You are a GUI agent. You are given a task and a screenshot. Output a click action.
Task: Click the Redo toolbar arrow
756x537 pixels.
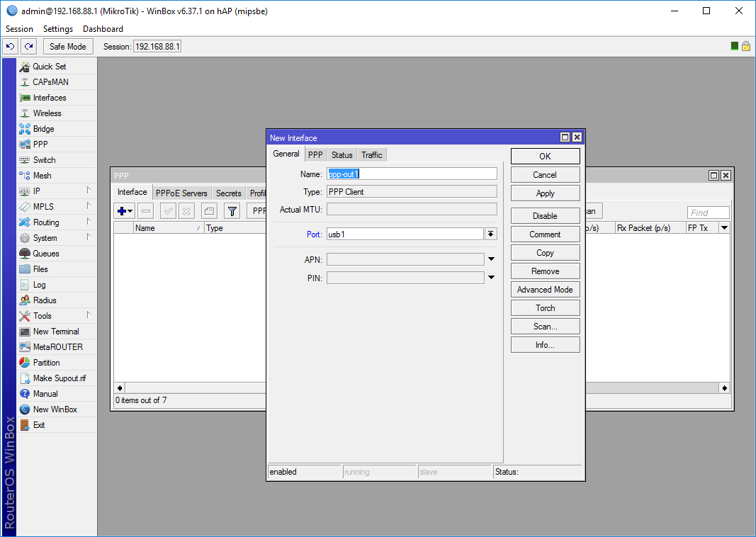pyautogui.click(x=28, y=46)
